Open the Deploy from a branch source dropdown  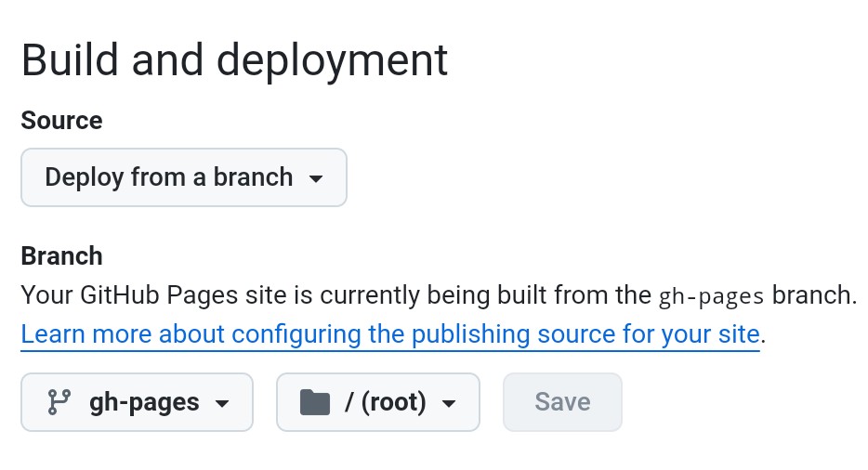pyautogui.click(x=183, y=177)
